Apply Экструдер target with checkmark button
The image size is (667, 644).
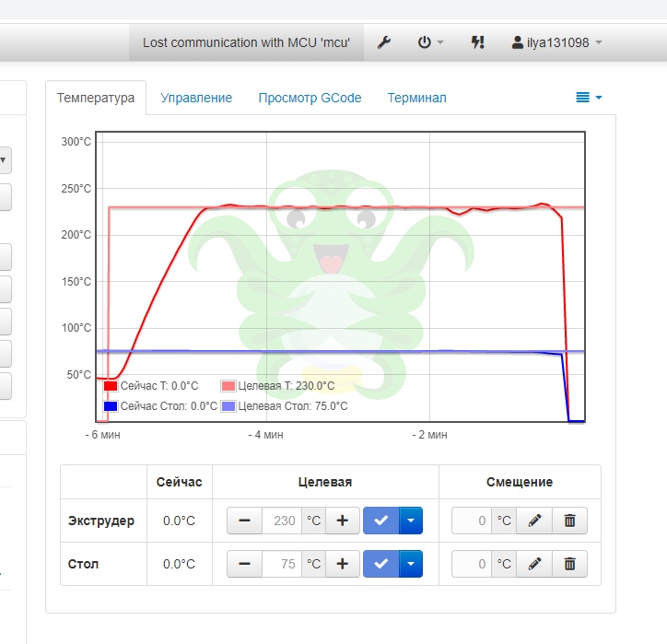pyautogui.click(x=381, y=521)
